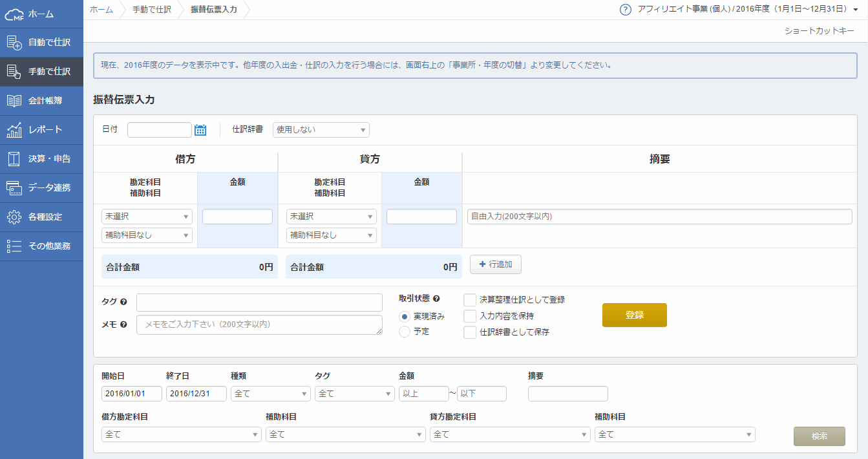Focus the 日付 input field
The width and height of the screenshot is (868, 459).
coord(160,130)
